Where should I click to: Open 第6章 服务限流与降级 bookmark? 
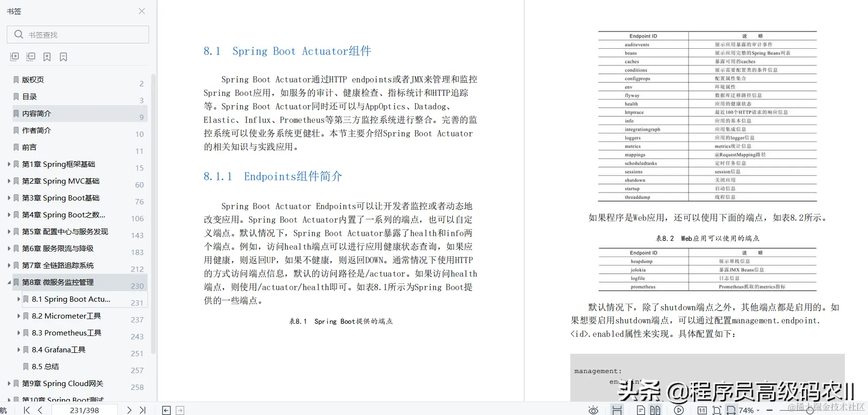click(58, 248)
